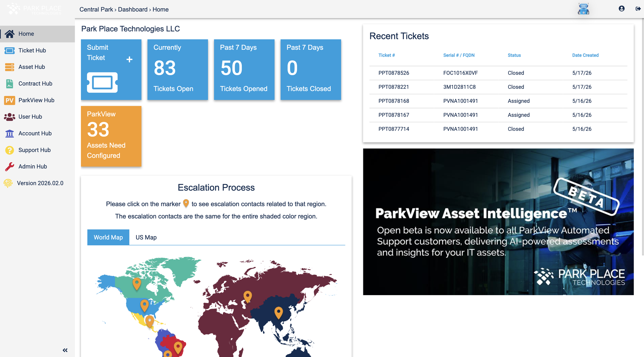Click the Central Park breadcrumb link
Viewport: 644px width, 357px height.
click(x=96, y=10)
